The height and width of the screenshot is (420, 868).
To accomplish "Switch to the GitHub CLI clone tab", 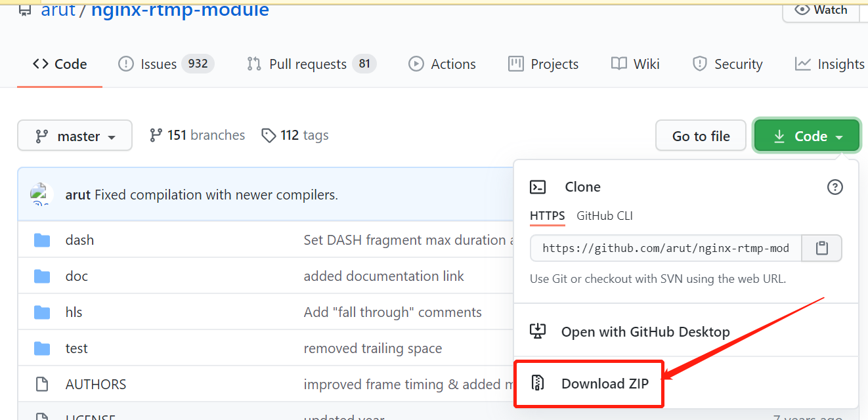I will [604, 215].
